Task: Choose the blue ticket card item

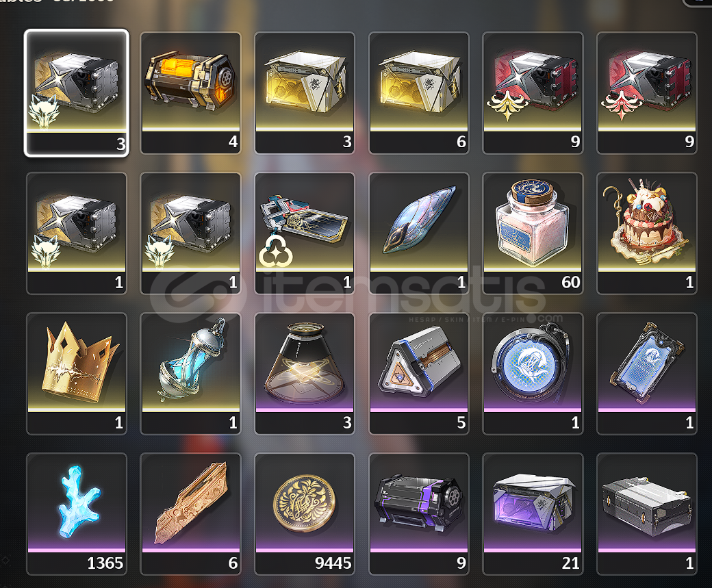Action: pyautogui.click(x=646, y=374)
